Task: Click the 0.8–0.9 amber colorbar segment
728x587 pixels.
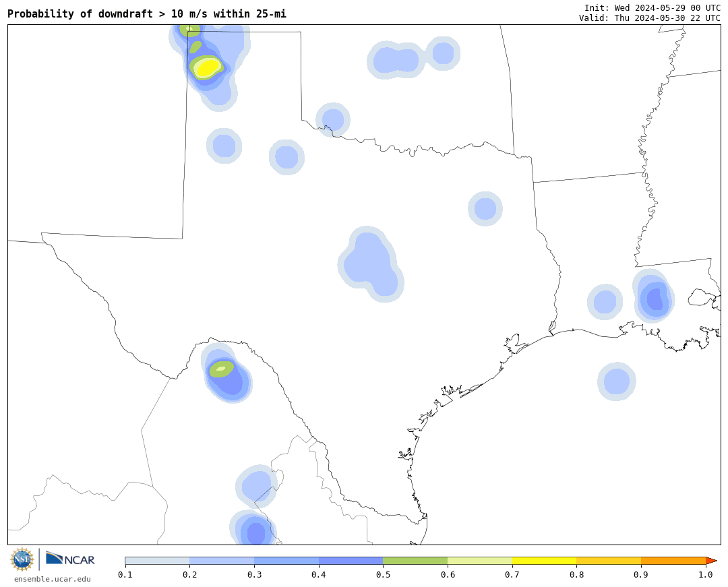Action: (x=609, y=561)
